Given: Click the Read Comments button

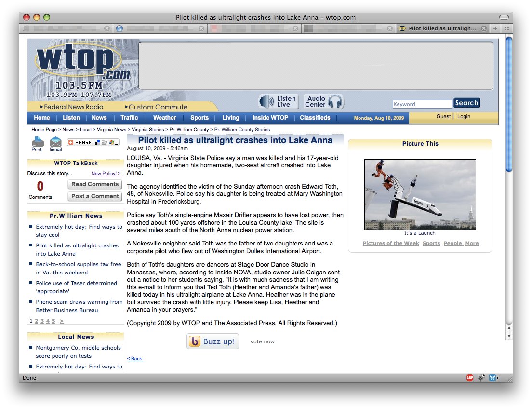Looking at the screenshot, I should coord(95,184).
